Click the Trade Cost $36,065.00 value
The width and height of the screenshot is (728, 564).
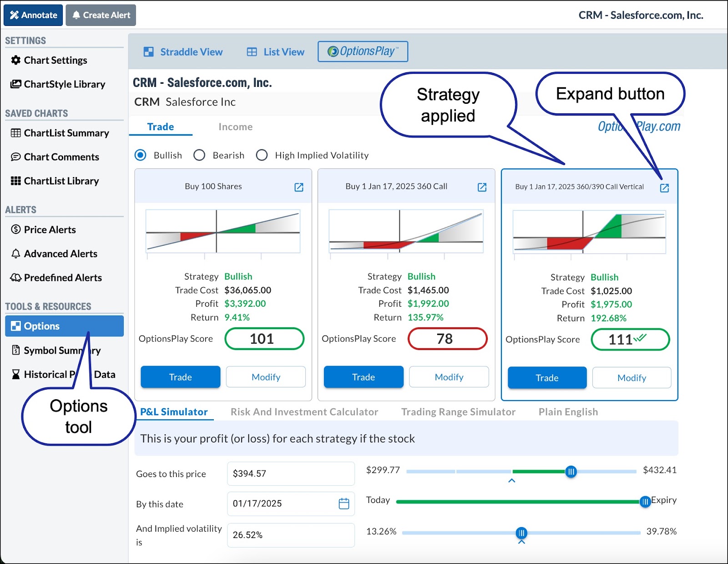tap(248, 290)
